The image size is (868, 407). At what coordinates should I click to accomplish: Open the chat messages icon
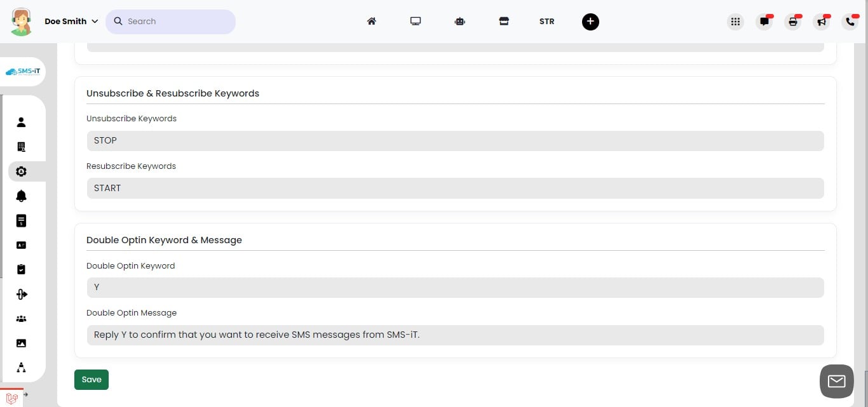pos(764,22)
